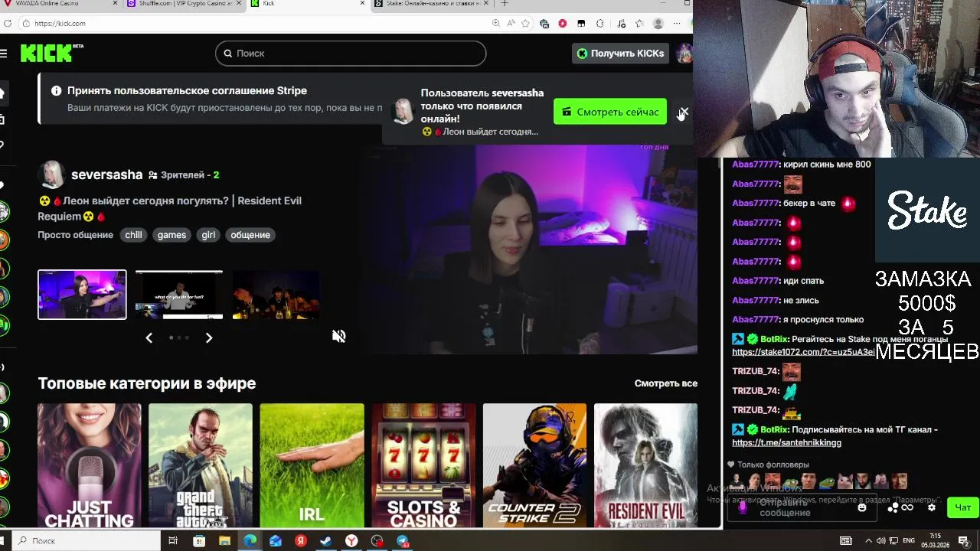
Task: Open the Kick profile avatar menu
Action: 684,53
